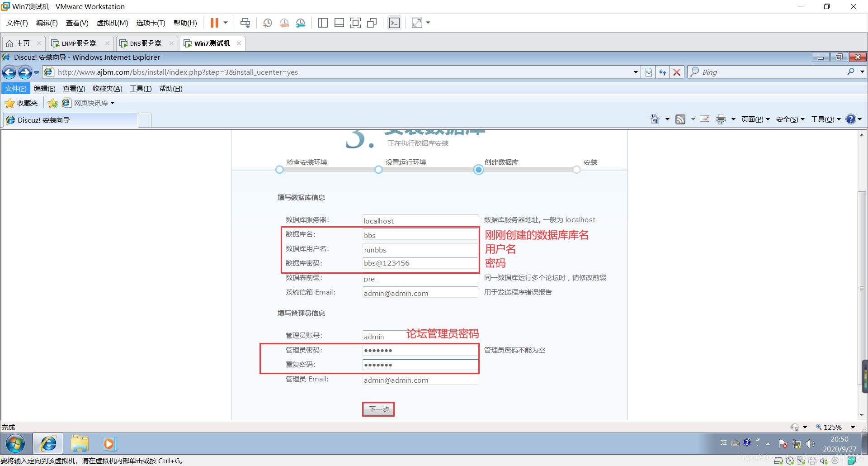Open the recent pages dropdown arrow

point(37,72)
